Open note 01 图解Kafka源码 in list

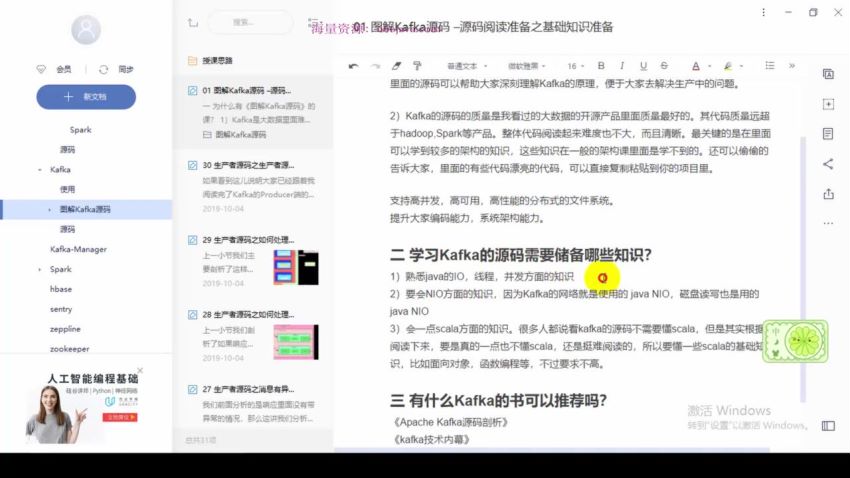click(253, 112)
